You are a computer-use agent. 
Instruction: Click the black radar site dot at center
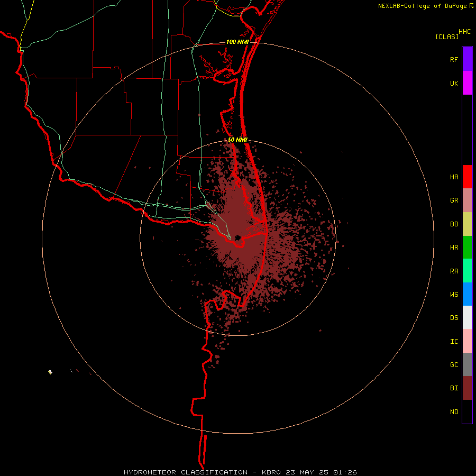[x=237, y=237]
